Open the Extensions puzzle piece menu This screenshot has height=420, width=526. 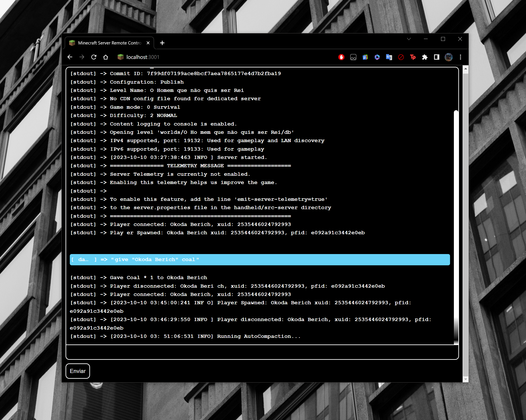(425, 57)
